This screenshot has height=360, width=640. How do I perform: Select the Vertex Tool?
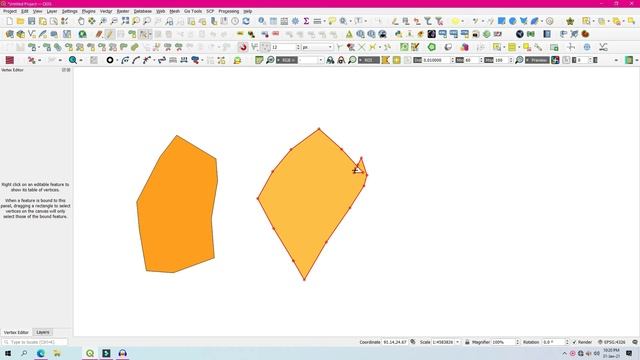(143, 34)
